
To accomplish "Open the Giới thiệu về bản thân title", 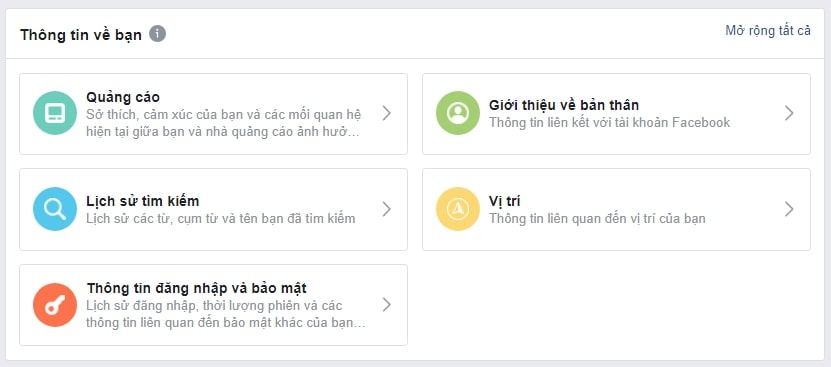I will tap(564, 105).
